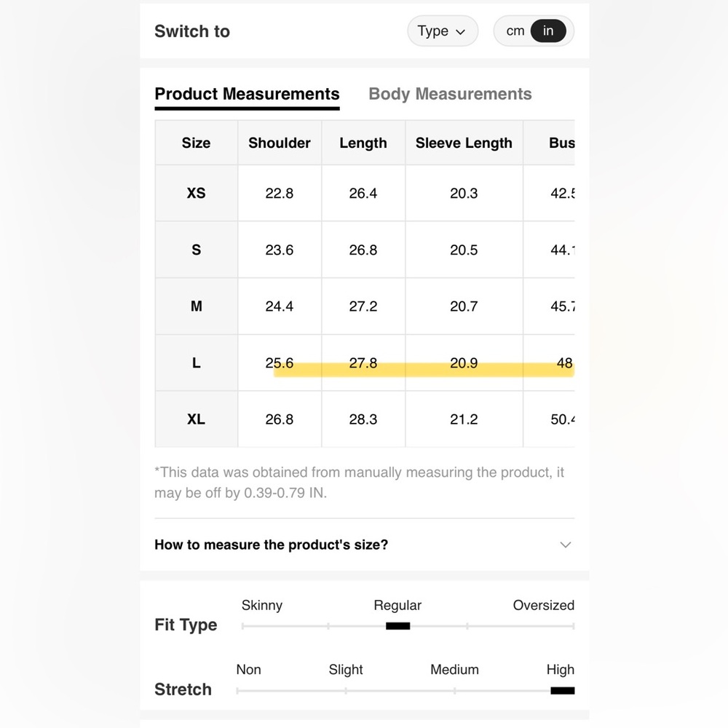Switch to Body Measurements tab
The width and height of the screenshot is (728, 728).
pyautogui.click(x=450, y=94)
